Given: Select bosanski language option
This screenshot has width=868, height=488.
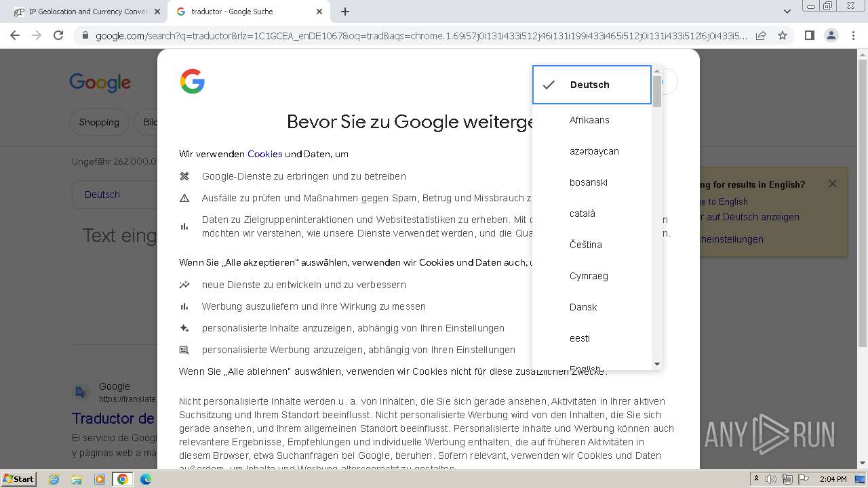Looking at the screenshot, I should pos(591,182).
